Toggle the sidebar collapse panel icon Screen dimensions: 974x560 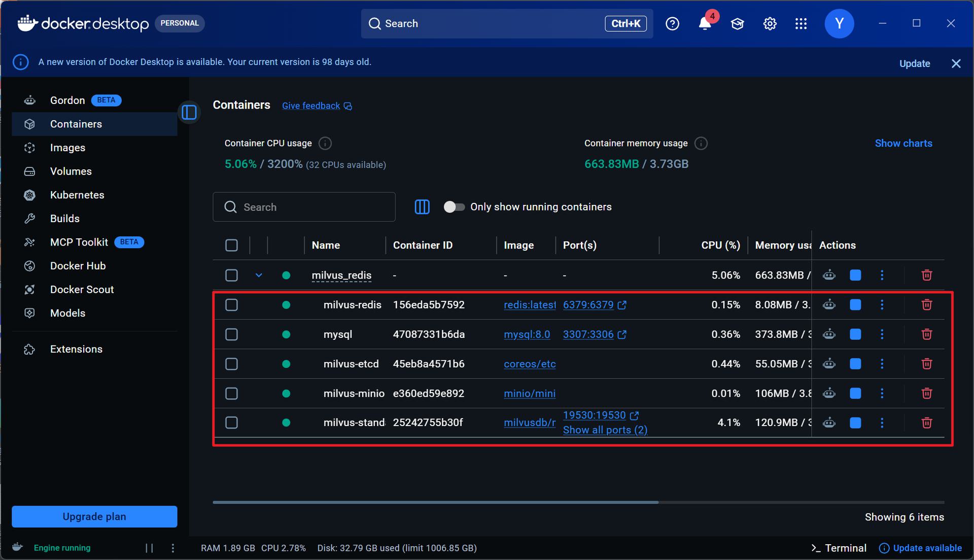tap(189, 112)
